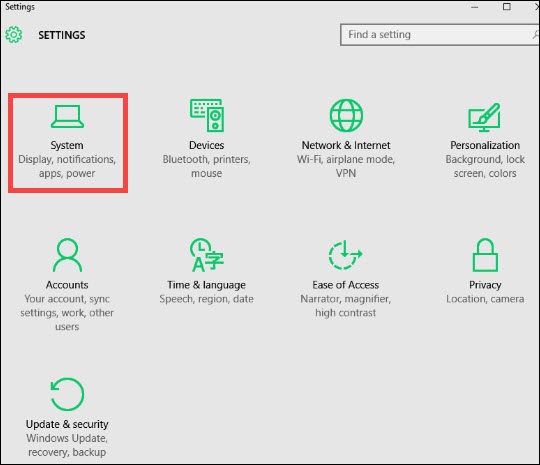Click the Time & language title
Viewport: 540px width, 465px height.
click(207, 285)
